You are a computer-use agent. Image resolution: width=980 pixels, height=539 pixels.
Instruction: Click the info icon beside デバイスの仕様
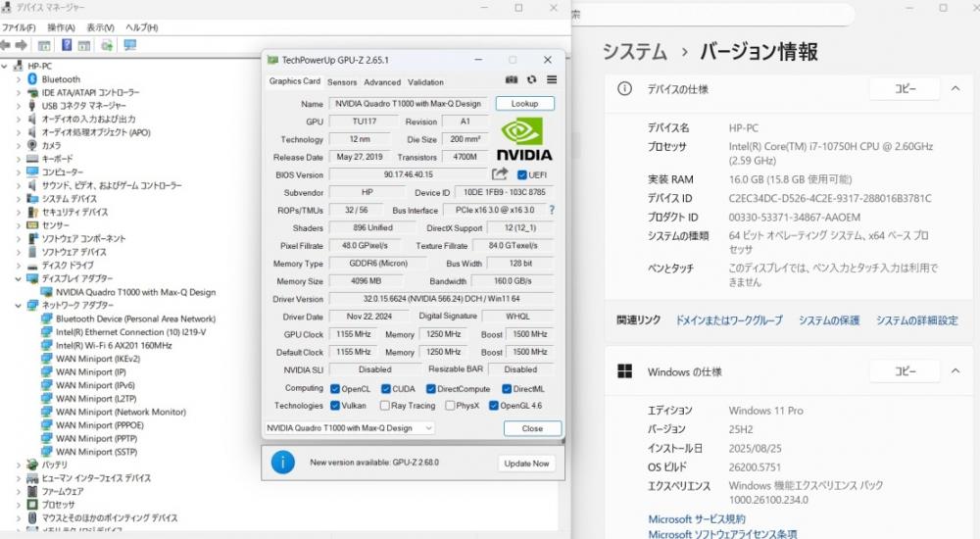pos(624,89)
